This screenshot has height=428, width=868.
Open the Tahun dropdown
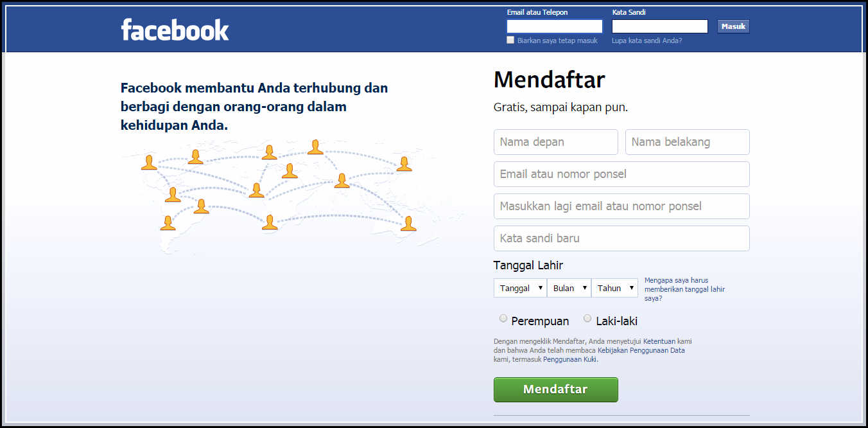[x=614, y=288]
